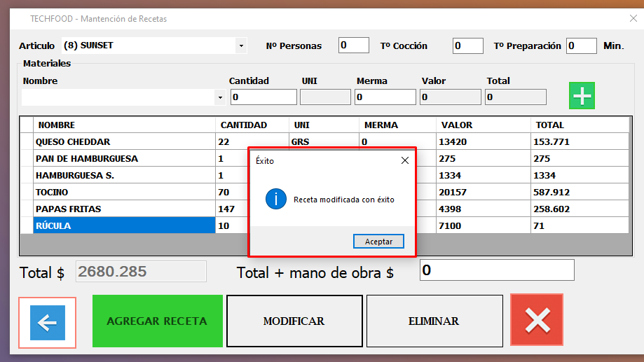644x362 pixels.
Task: Click the blue back arrow icon
Action: point(48,322)
